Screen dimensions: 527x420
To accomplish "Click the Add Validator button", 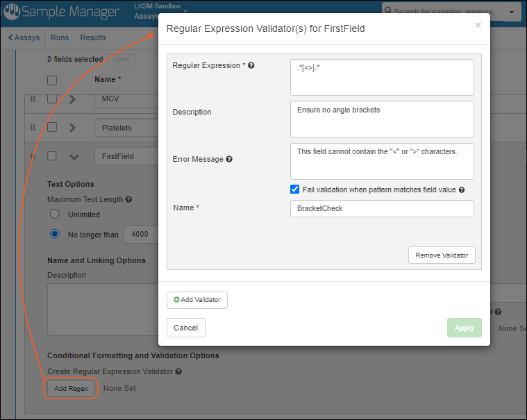I will pos(197,300).
